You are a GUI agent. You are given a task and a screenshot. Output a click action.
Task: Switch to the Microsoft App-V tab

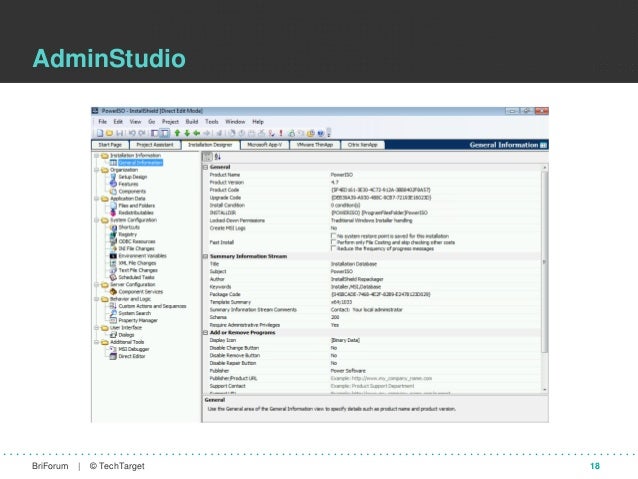(x=264, y=145)
